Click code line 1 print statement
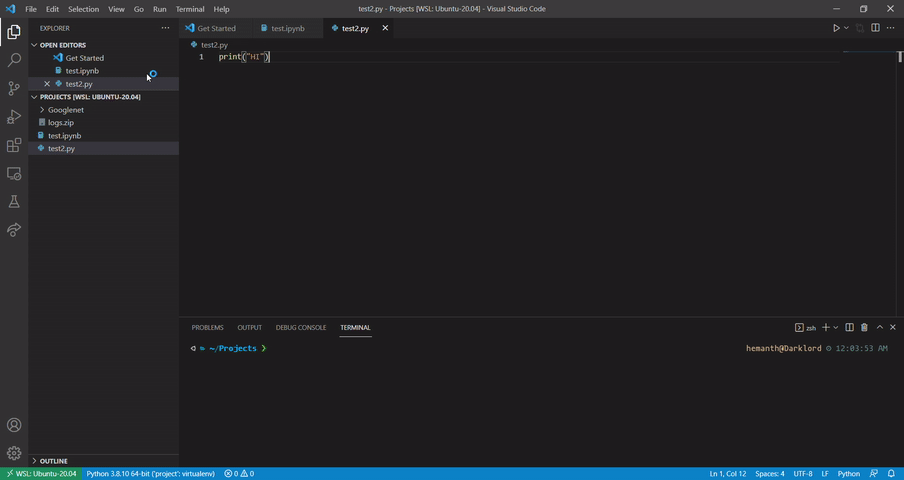 [244, 57]
